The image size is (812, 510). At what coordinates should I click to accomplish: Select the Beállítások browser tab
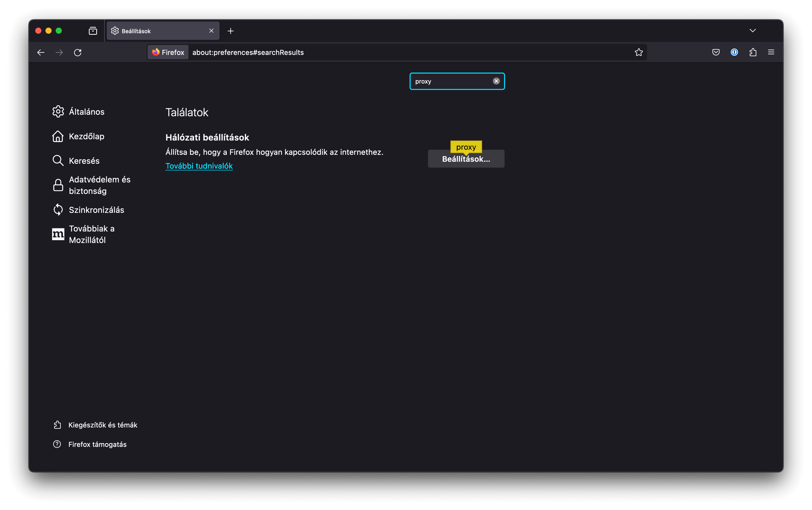click(163, 31)
